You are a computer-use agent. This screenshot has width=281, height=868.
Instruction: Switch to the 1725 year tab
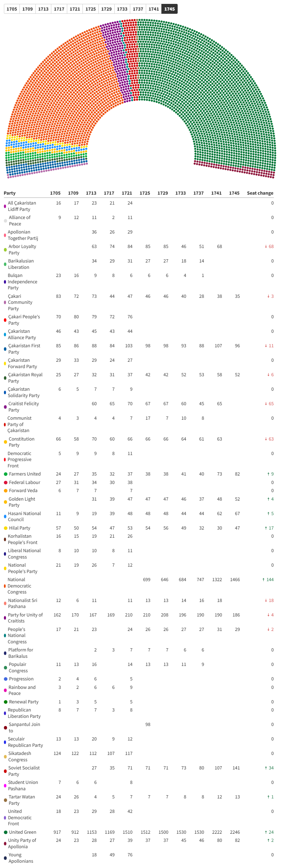pyautogui.click(x=91, y=9)
